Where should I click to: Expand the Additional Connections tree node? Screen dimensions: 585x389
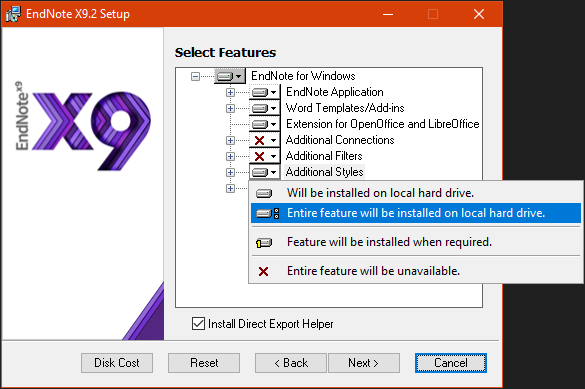pos(230,141)
